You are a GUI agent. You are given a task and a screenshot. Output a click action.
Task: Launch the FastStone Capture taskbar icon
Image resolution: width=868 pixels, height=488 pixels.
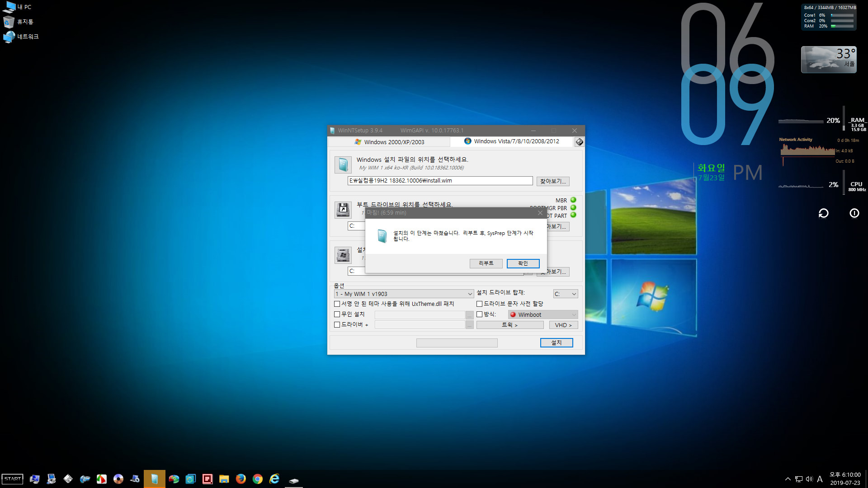[102, 479]
